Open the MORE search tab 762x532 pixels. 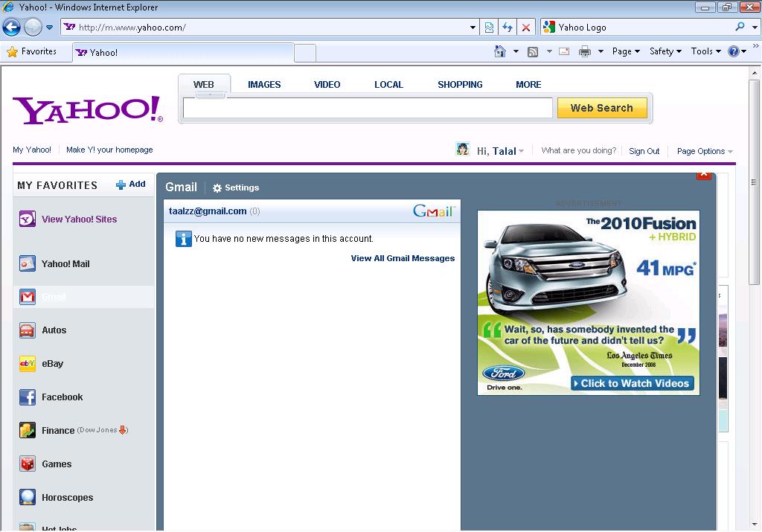click(x=529, y=85)
